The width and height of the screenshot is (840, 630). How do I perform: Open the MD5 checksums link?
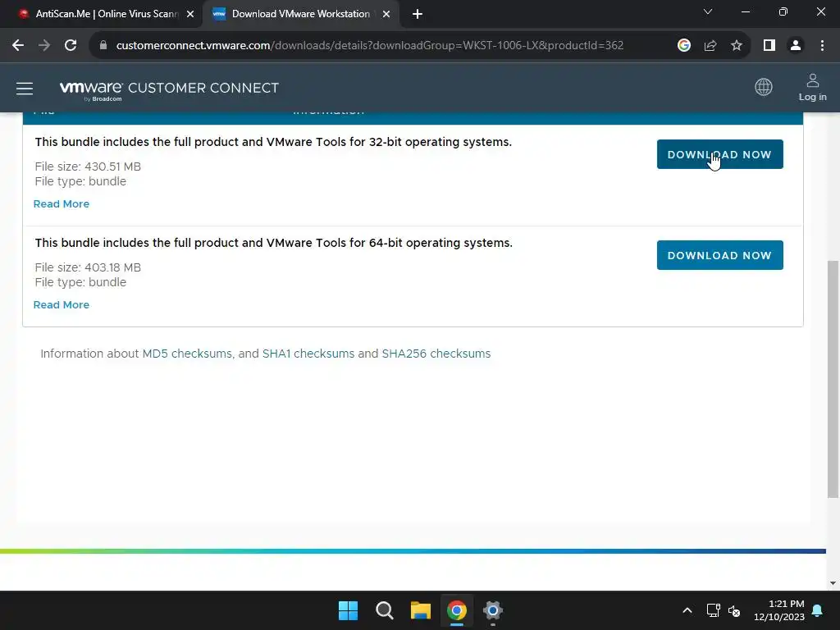tap(187, 354)
